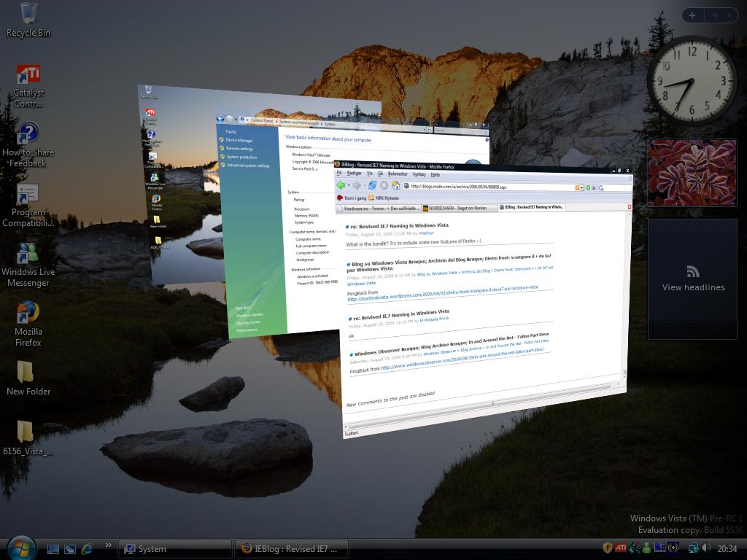
Task: Click Firefox Stop loading button
Action: click(384, 185)
